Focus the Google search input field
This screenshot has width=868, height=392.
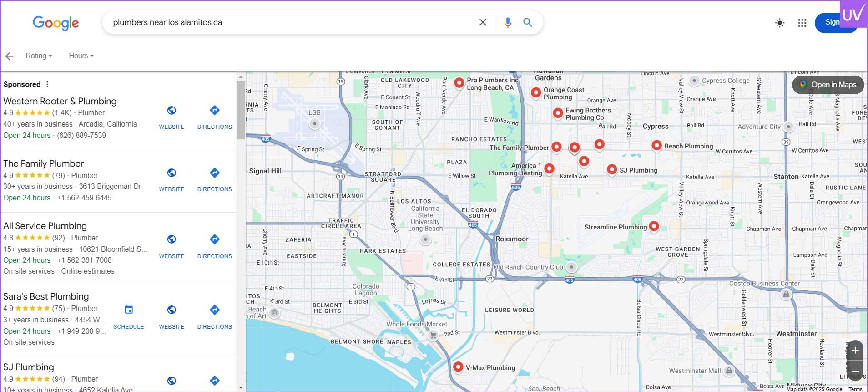click(291, 22)
